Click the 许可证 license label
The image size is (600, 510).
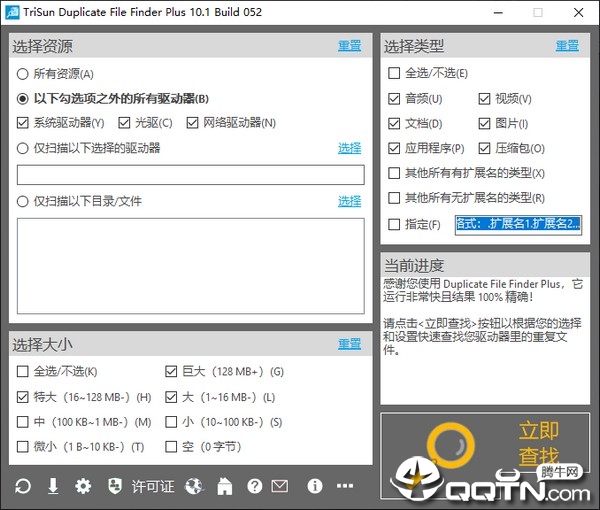coord(153,486)
